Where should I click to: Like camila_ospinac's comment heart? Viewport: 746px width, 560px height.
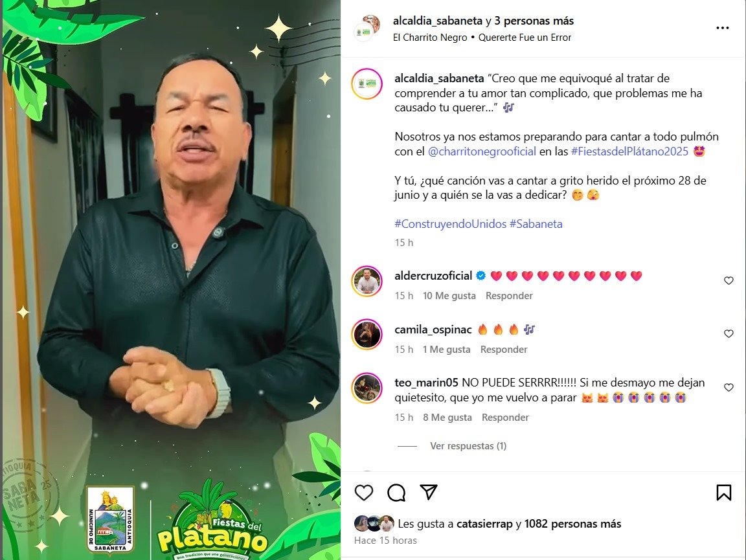click(729, 333)
